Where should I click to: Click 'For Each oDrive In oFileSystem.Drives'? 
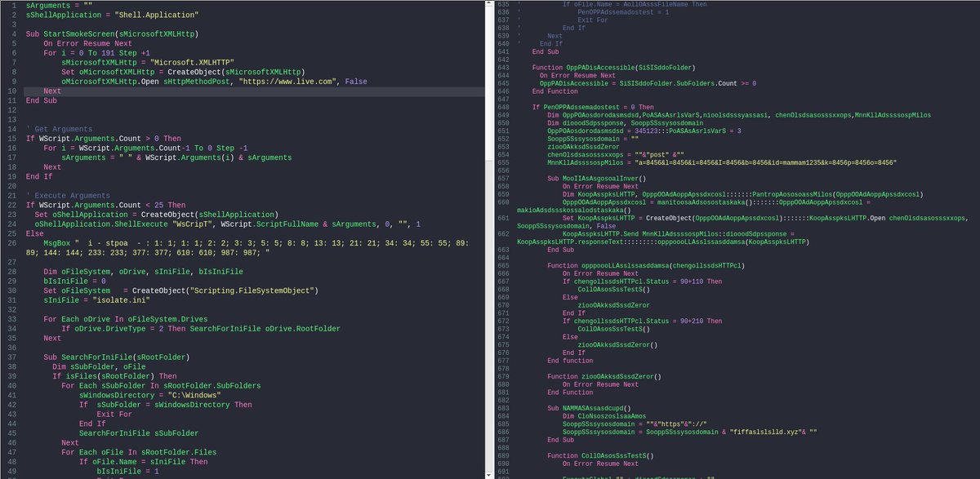(126, 320)
